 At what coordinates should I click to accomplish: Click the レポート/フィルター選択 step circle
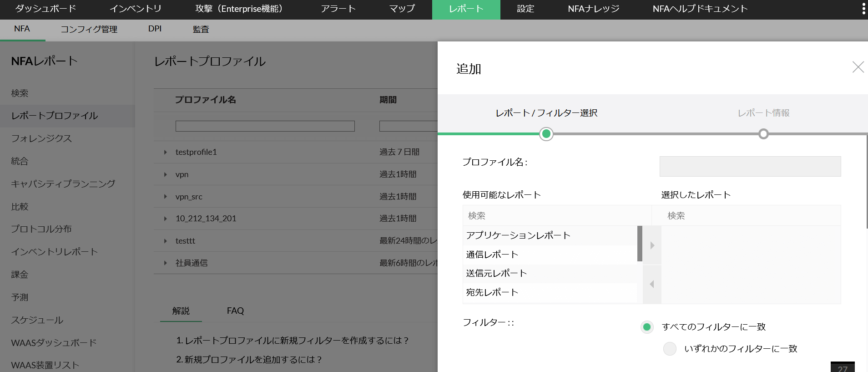click(x=546, y=134)
